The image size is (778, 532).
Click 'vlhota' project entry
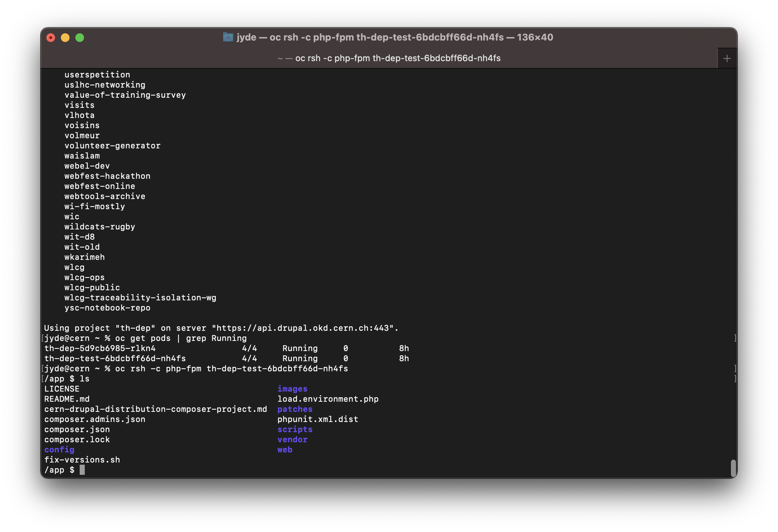tap(80, 115)
